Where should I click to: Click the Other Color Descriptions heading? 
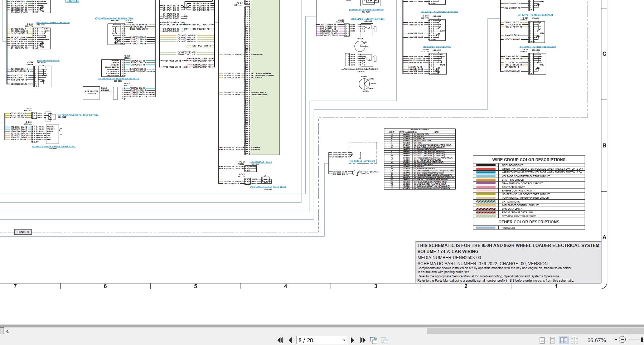pos(529,222)
